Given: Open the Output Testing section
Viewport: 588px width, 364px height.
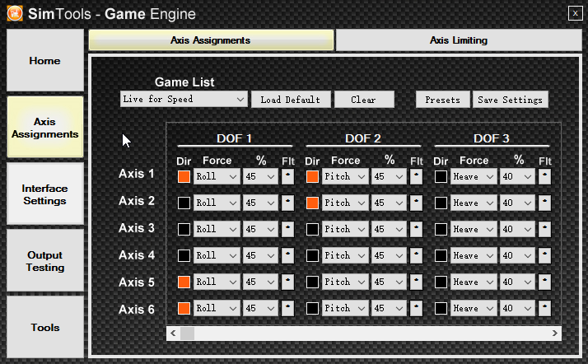Looking at the screenshot, I should tap(45, 260).
